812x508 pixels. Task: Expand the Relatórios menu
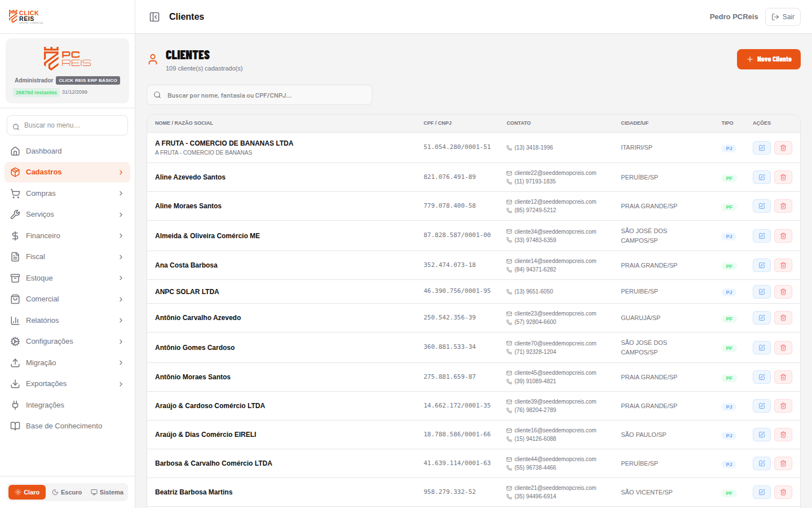67,321
